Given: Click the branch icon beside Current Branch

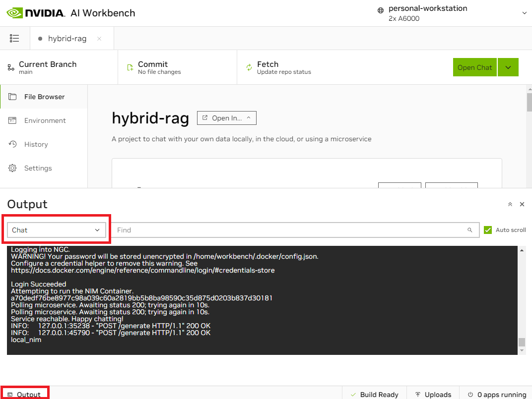Looking at the screenshot, I should coord(11,67).
